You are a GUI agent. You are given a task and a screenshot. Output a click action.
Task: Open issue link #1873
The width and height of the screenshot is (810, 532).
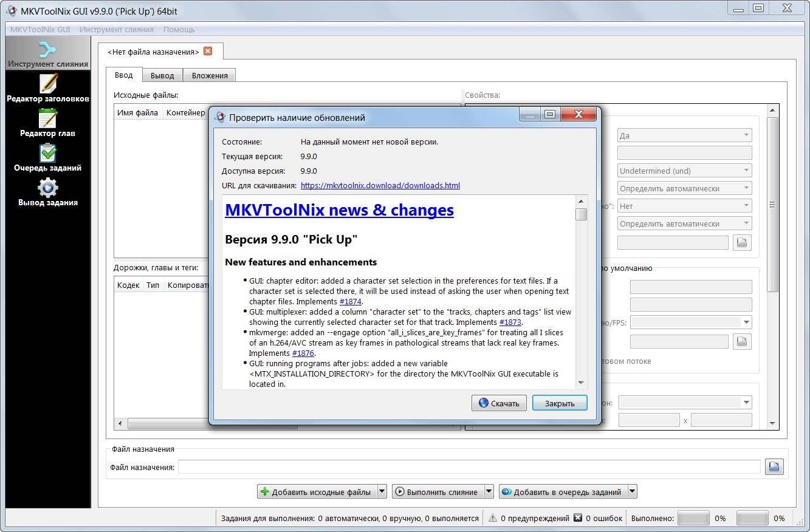click(510, 322)
